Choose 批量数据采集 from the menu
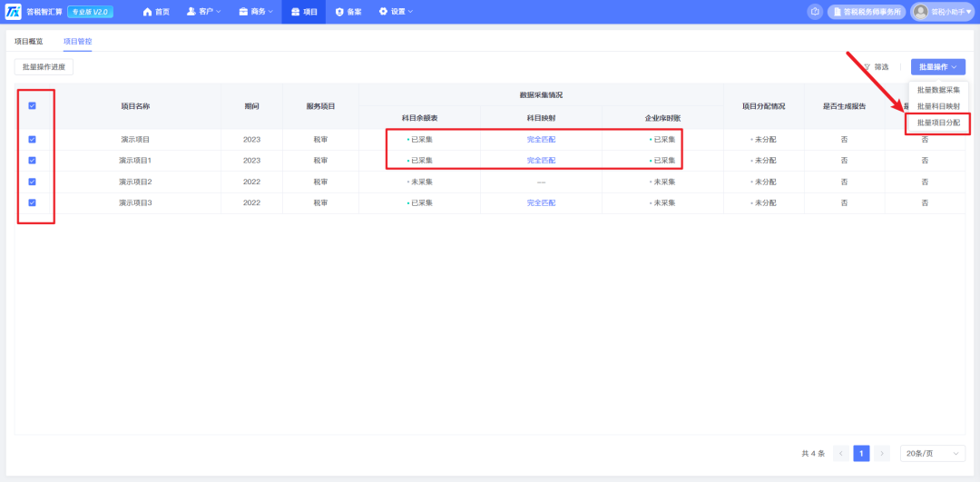The width and height of the screenshot is (980, 482). [x=938, y=90]
